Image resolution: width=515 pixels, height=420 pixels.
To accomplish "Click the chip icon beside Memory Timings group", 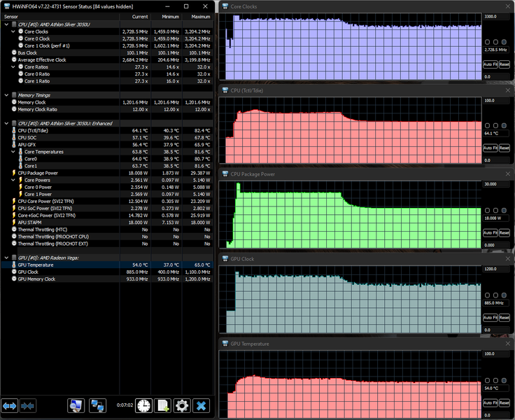I will 14,95.
